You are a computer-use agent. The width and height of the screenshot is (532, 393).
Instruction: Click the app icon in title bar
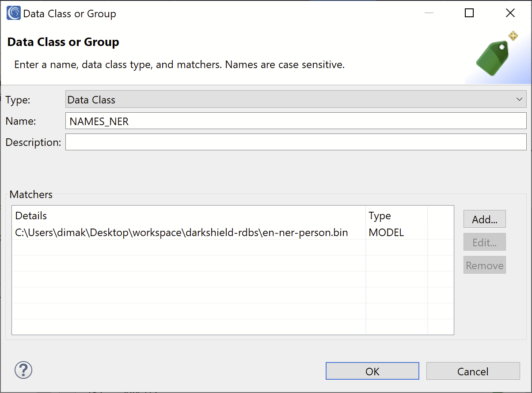coord(14,13)
